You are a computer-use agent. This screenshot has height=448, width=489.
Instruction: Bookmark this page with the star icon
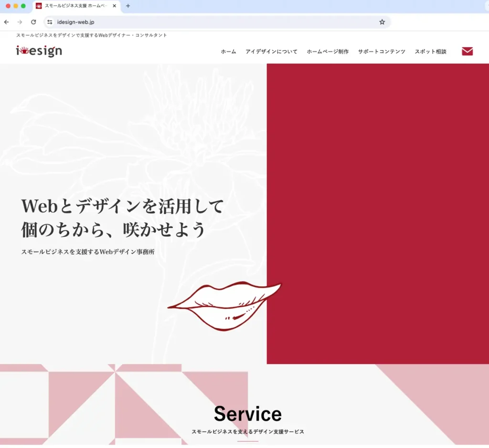tap(382, 22)
